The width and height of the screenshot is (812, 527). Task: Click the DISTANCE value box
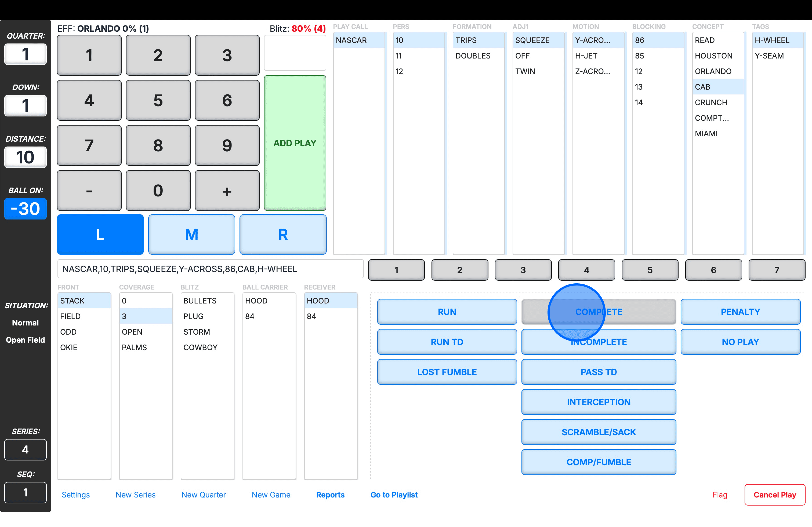(26, 157)
